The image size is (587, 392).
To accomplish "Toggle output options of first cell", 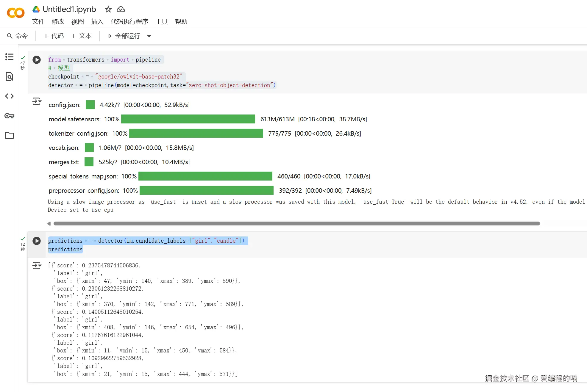I will coord(37,101).
